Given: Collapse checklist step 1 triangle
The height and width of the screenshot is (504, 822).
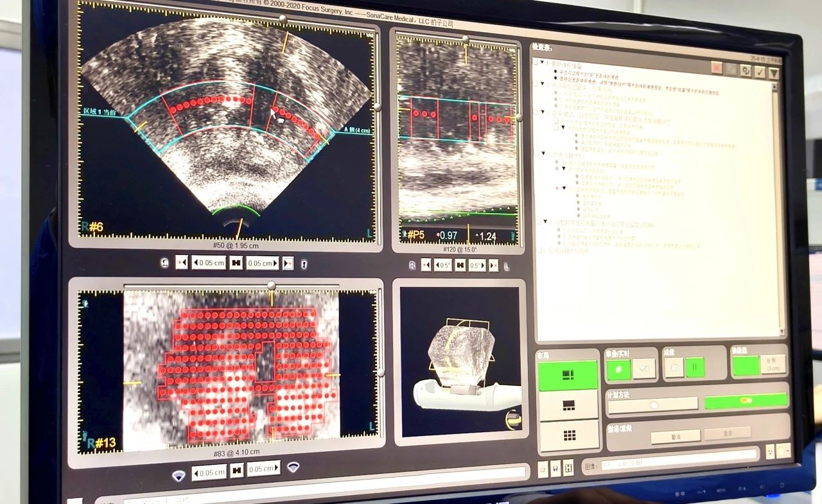Looking at the screenshot, I should (542, 63).
